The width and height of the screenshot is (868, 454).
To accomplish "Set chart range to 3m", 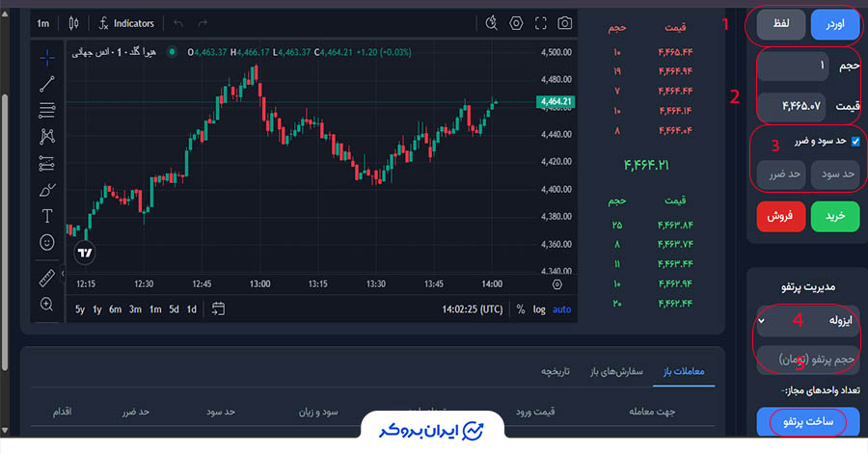I will click(135, 309).
